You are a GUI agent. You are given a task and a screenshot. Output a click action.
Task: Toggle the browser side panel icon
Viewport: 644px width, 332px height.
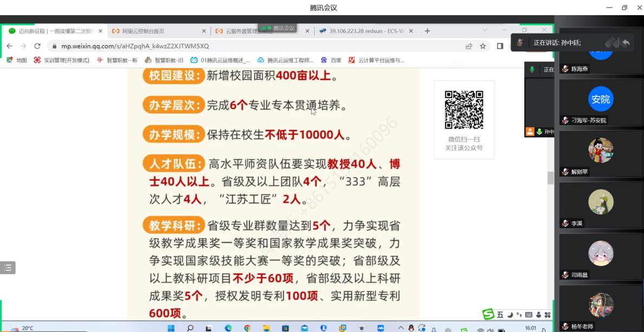point(500,46)
